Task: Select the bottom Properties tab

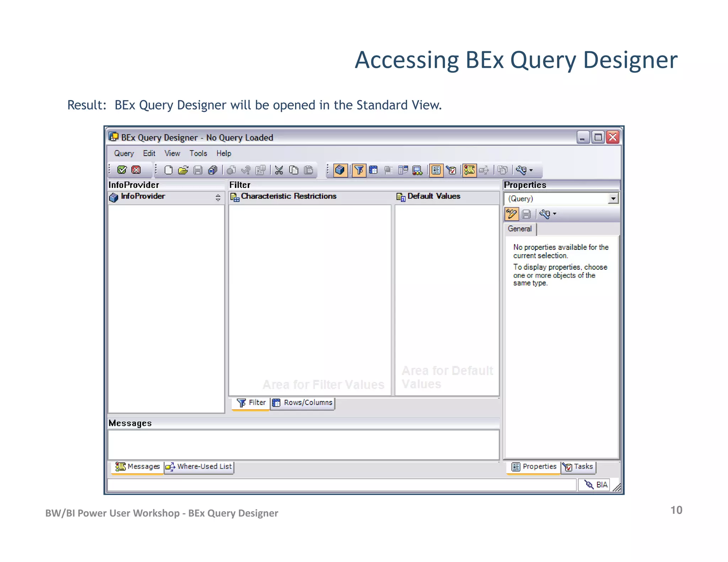Action: (x=534, y=467)
